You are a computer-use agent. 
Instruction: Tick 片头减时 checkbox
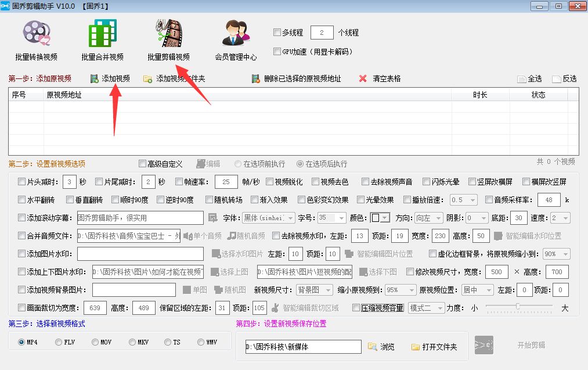click(x=21, y=182)
